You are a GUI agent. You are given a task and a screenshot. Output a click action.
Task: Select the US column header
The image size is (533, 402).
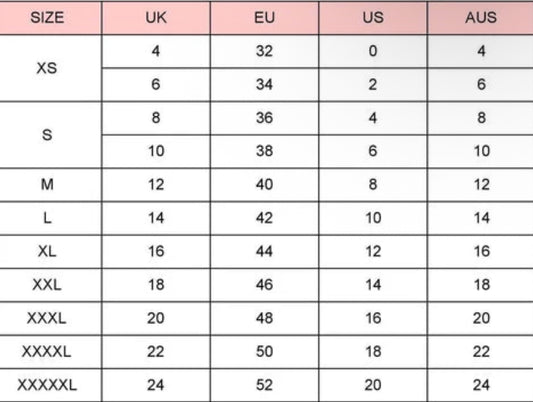click(x=373, y=17)
